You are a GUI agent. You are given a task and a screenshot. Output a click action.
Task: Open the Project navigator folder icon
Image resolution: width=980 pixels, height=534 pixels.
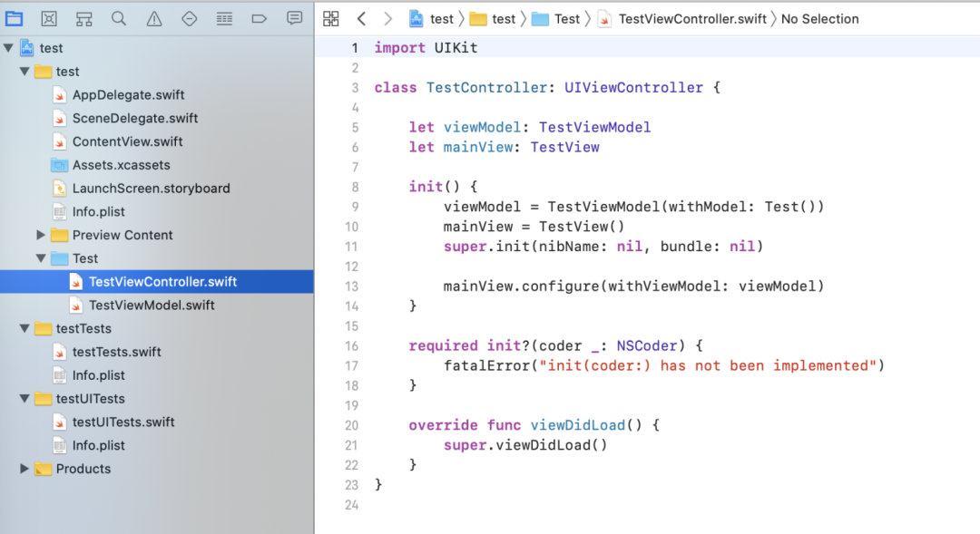click(14, 19)
